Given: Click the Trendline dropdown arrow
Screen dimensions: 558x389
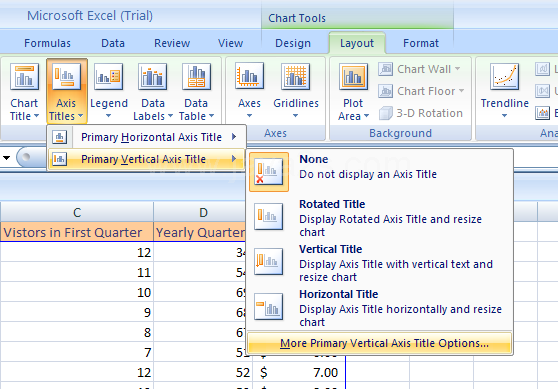Looking at the screenshot, I should click(x=504, y=116).
